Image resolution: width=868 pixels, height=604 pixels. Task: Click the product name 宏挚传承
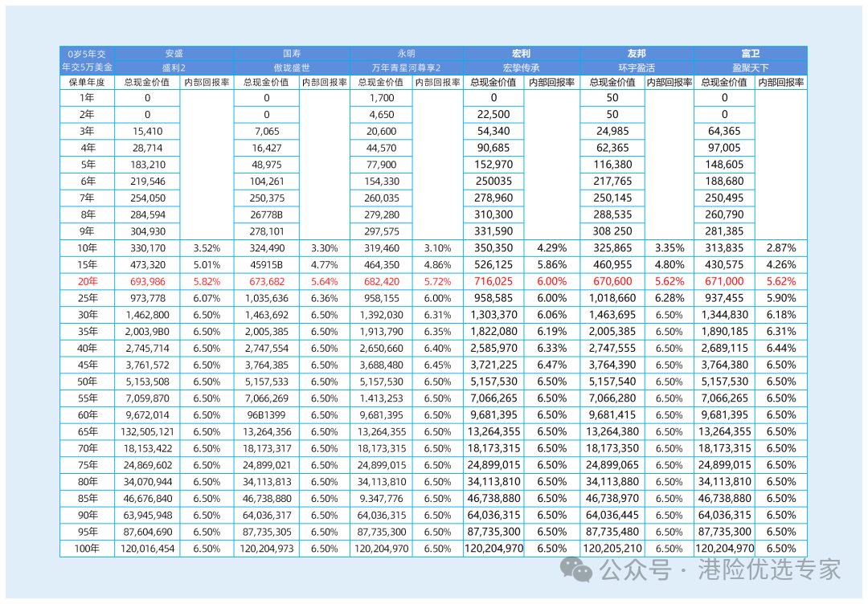pos(522,68)
